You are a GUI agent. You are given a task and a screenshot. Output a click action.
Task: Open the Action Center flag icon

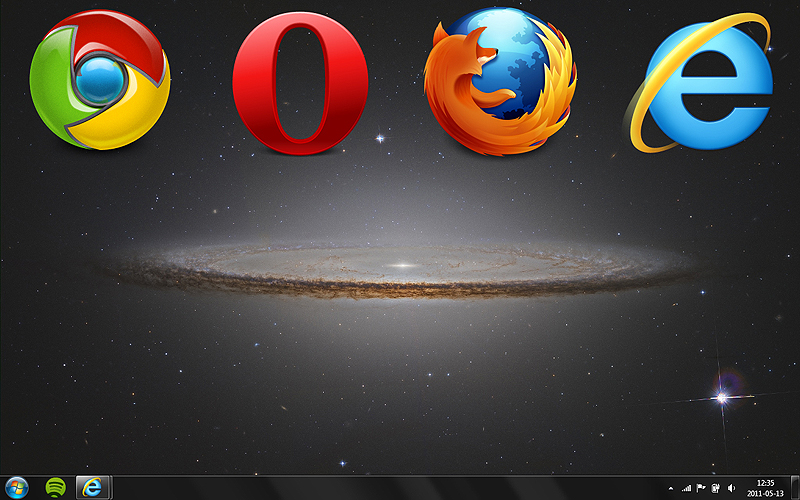[701, 489]
